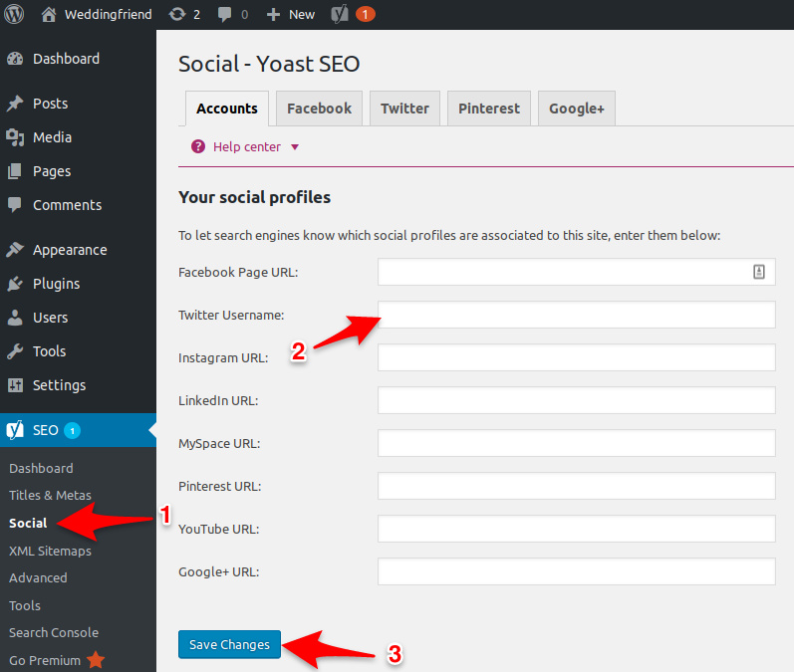Click the updates refresh icon
The height and width of the screenshot is (672, 794).
[176, 14]
